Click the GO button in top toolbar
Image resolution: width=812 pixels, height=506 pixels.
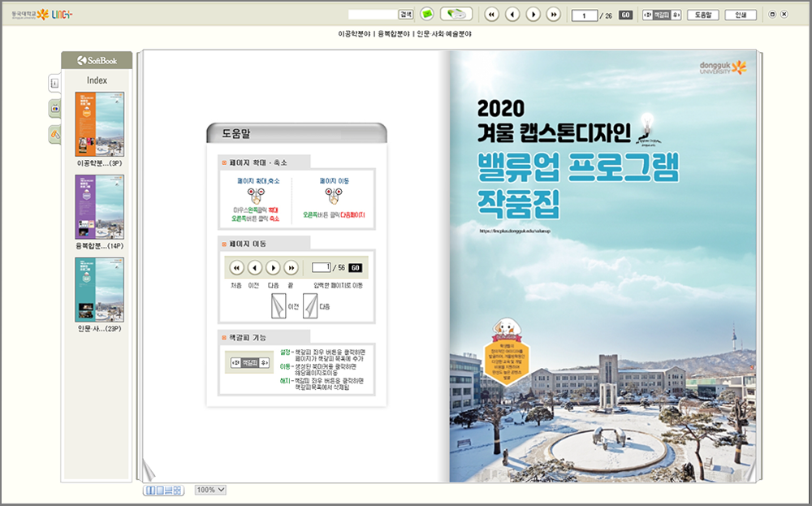[625, 15]
